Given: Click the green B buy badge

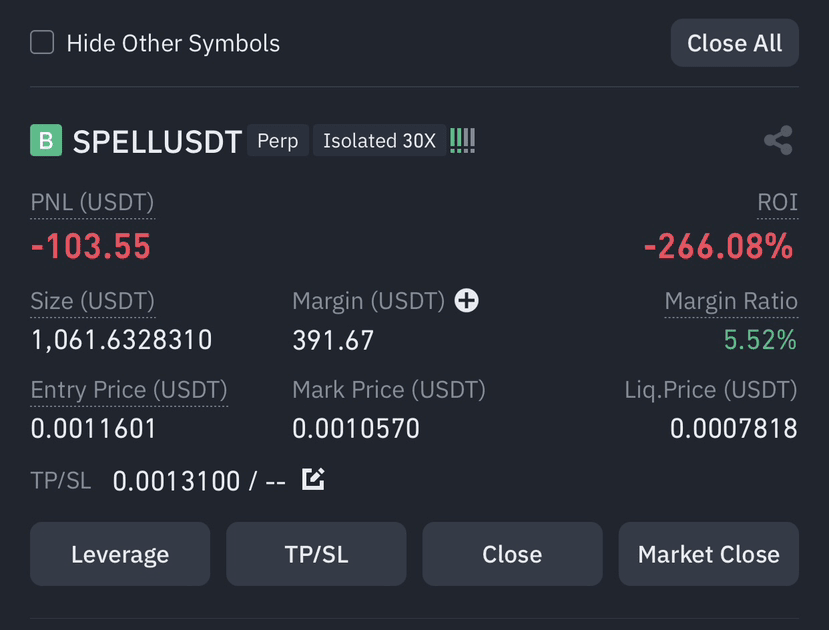Looking at the screenshot, I should click(x=46, y=140).
